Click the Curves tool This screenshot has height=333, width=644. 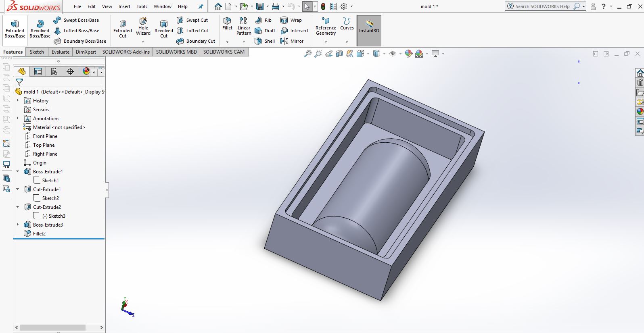point(347,23)
